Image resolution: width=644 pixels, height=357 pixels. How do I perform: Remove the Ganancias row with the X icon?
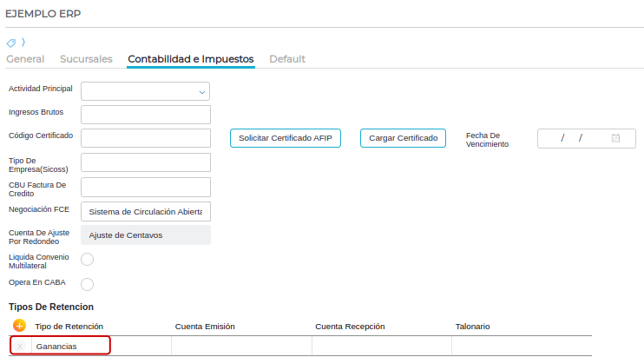19,347
